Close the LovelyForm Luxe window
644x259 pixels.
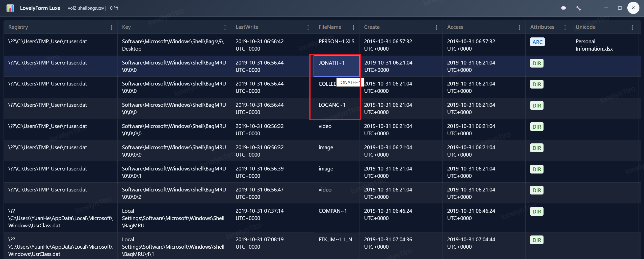[633, 8]
